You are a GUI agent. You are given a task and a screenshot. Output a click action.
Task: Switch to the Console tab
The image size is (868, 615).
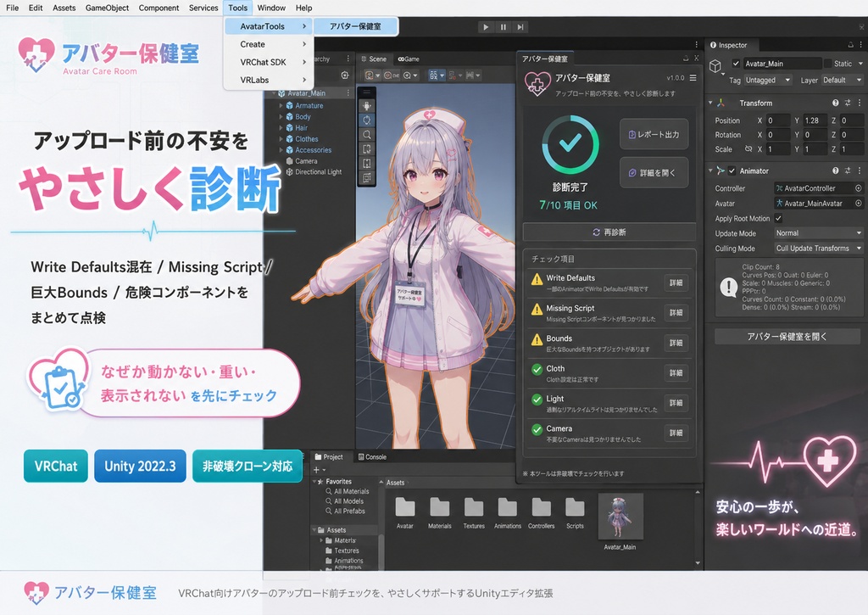pyautogui.click(x=372, y=457)
